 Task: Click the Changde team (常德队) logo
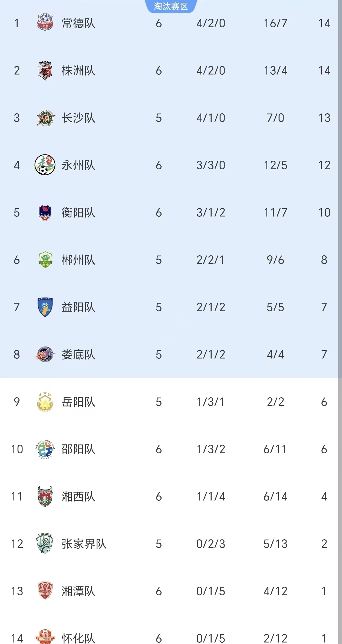pyautogui.click(x=45, y=22)
